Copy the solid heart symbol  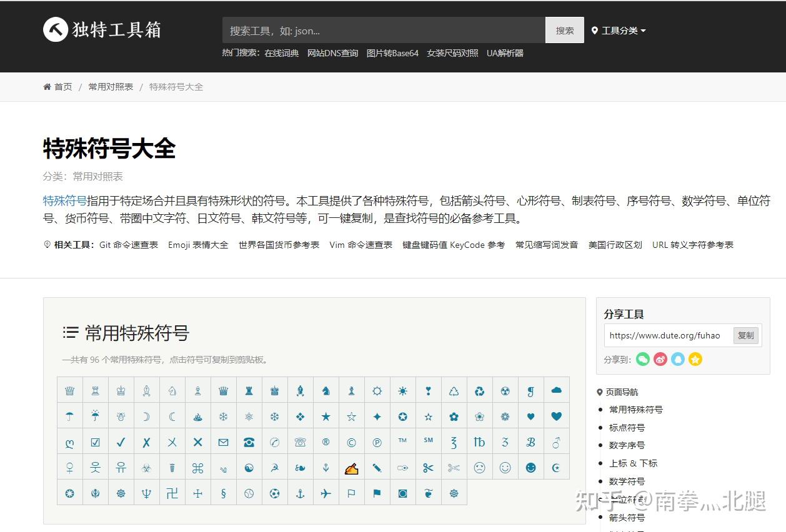click(x=556, y=416)
